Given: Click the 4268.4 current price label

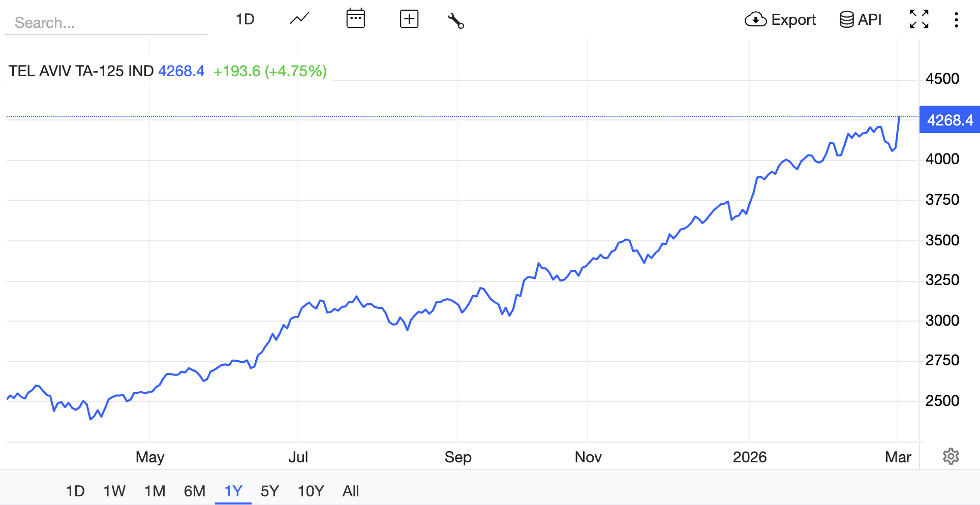Looking at the screenshot, I should tap(950, 120).
